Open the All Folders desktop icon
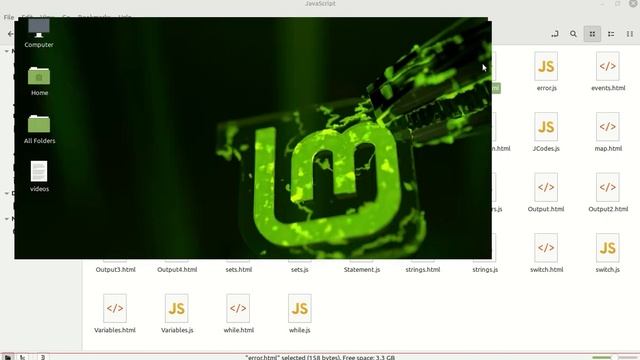Viewport: 640px width, 360px height. pos(39,124)
